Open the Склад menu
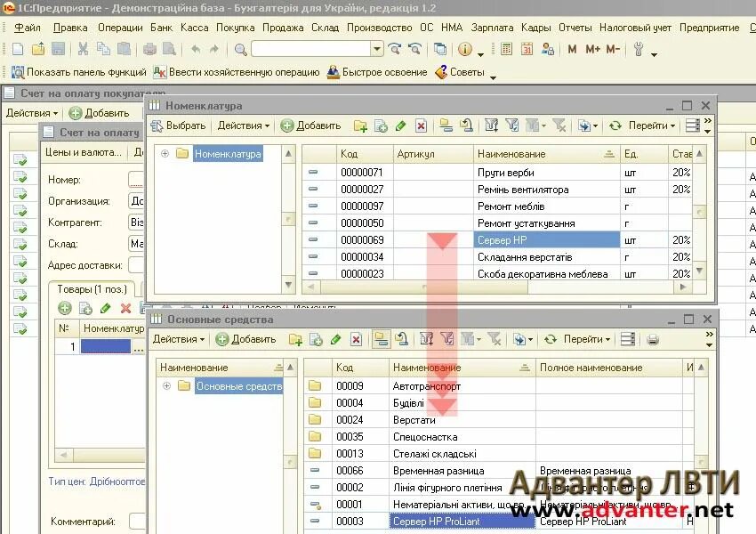 (326, 28)
